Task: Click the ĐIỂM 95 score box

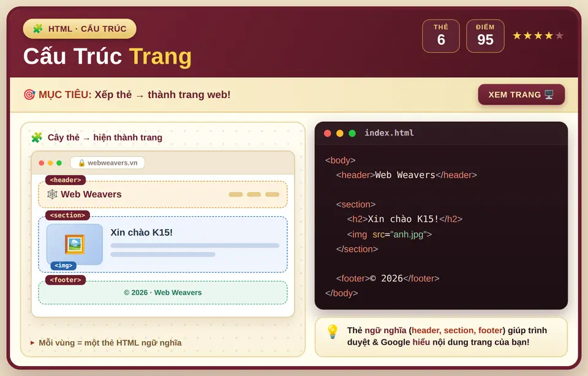Action: (485, 36)
